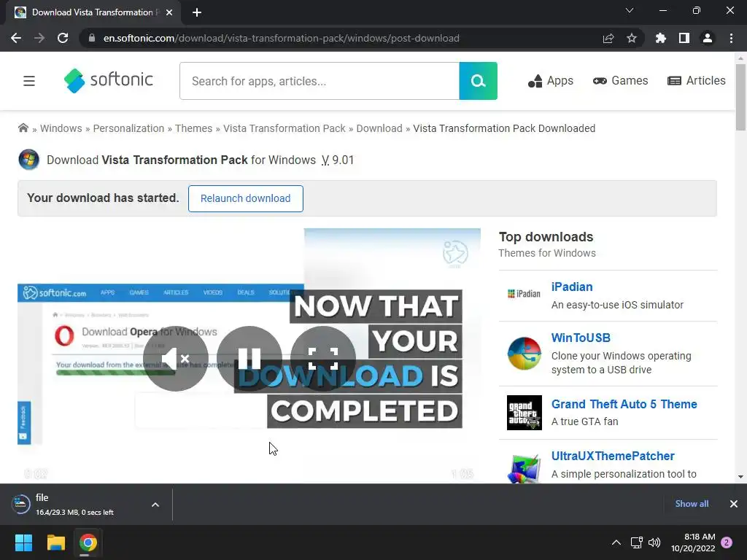Image resolution: width=747 pixels, height=560 pixels.
Task: Click the WinToUSB icon
Action: (x=524, y=354)
